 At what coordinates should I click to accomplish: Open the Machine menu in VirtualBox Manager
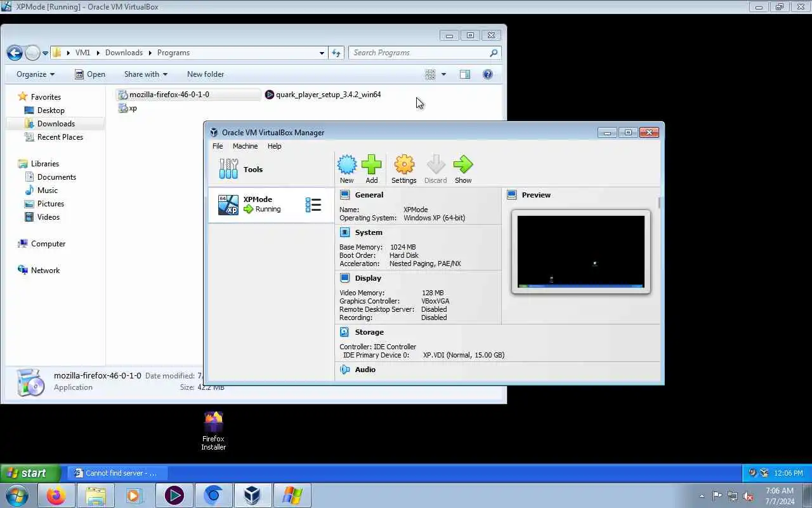pyautogui.click(x=245, y=146)
